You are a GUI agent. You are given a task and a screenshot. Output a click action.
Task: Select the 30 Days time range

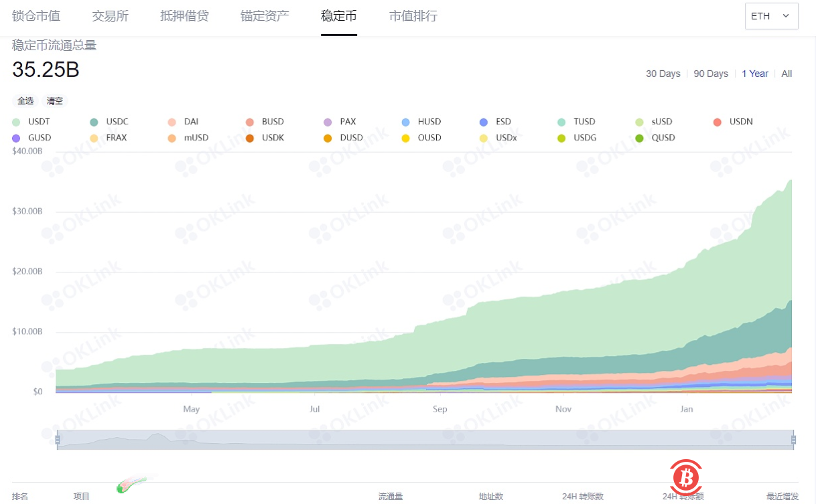point(663,74)
